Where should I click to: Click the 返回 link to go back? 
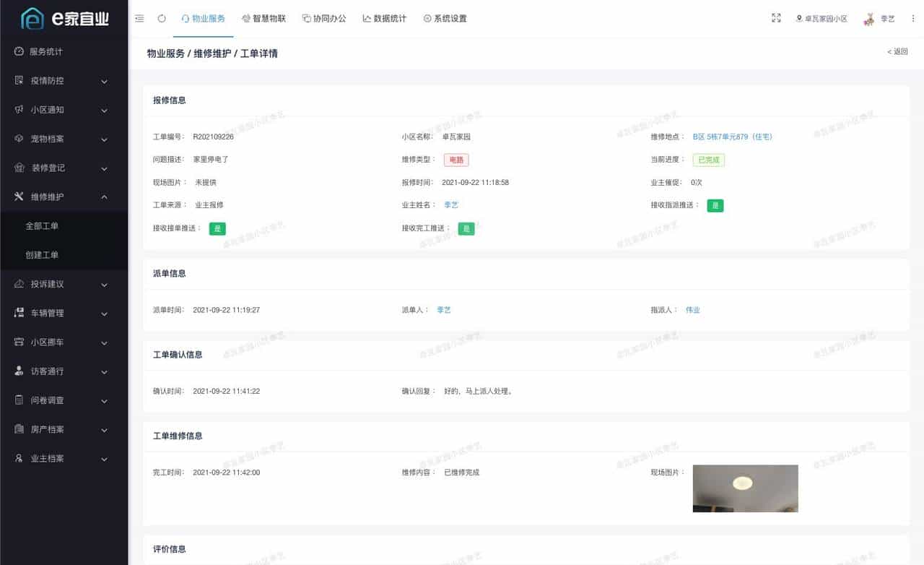click(897, 51)
